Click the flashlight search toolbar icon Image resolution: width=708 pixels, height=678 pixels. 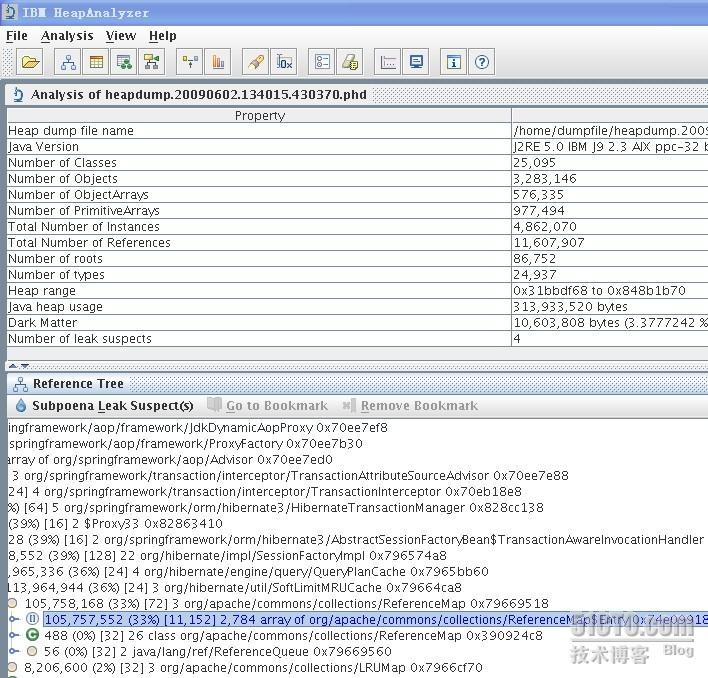256,62
